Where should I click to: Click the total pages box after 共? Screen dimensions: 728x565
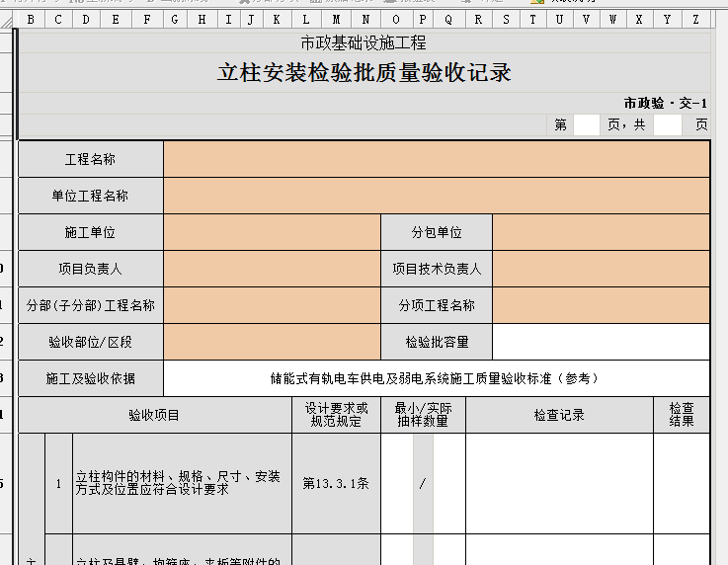point(668,124)
